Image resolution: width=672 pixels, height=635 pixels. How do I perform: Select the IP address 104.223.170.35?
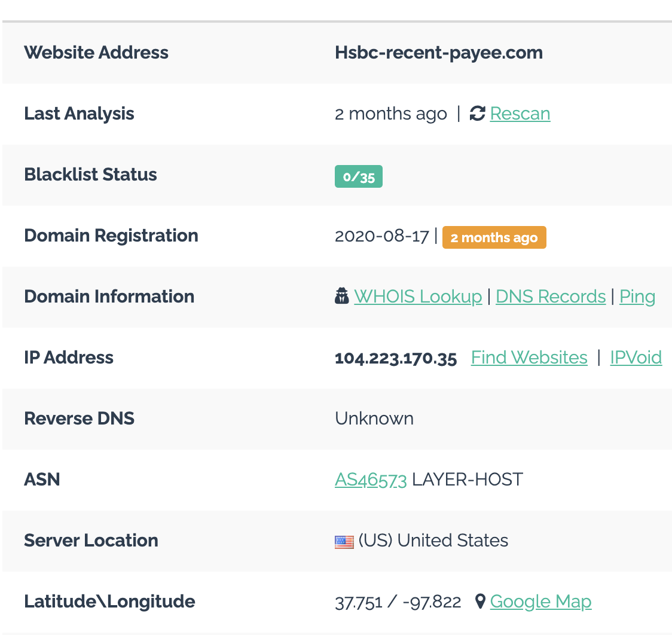[396, 358]
